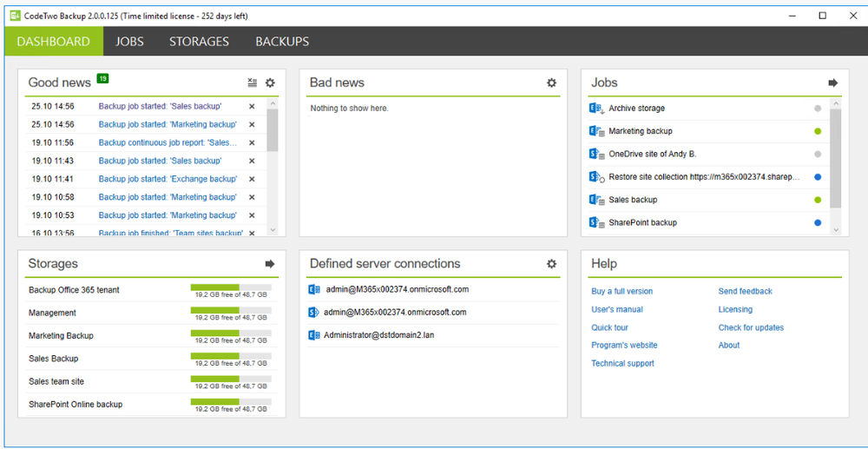Click Backup Office 365 tenant usage bar

click(x=231, y=287)
